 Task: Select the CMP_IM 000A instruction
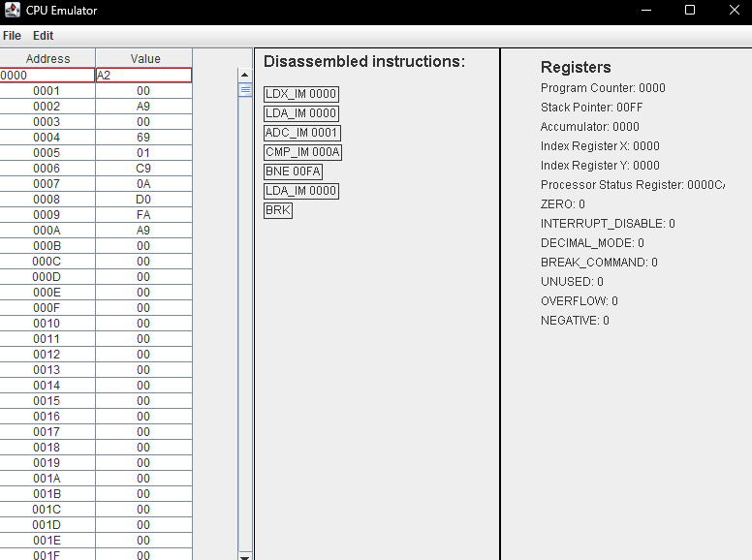pyautogui.click(x=302, y=152)
